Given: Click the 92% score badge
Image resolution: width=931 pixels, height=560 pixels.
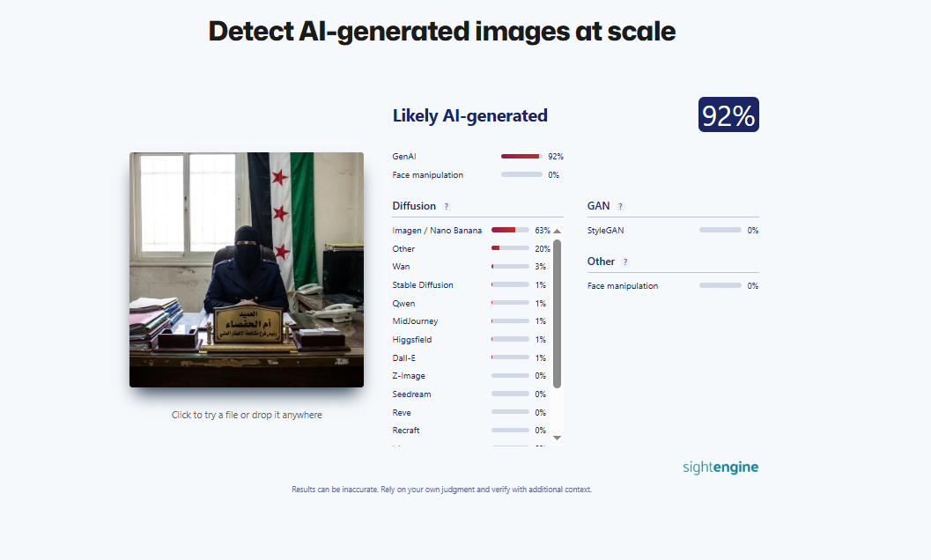Looking at the screenshot, I should click(x=728, y=115).
